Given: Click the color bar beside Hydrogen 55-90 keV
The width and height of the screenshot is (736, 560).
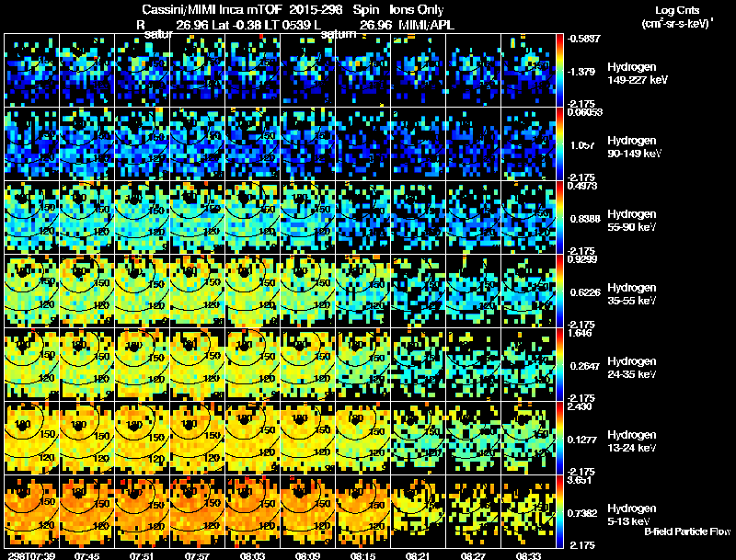Looking at the screenshot, I should pos(559,218).
